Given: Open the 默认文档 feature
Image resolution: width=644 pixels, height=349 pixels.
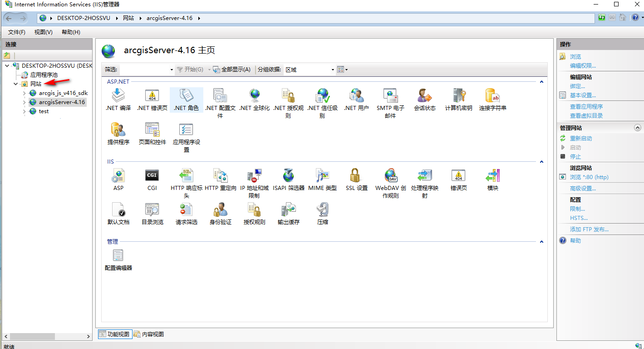Looking at the screenshot, I should [x=118, y=214].
